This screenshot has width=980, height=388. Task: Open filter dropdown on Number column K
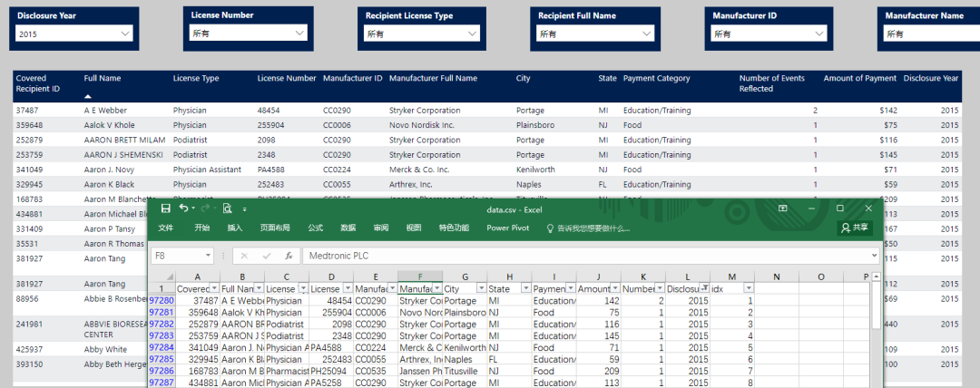pyautogui.click(x=660, y=288)
